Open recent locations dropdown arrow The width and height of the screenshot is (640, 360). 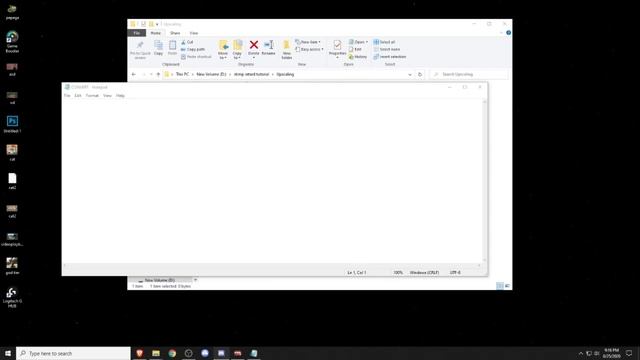tap(151, 74)
